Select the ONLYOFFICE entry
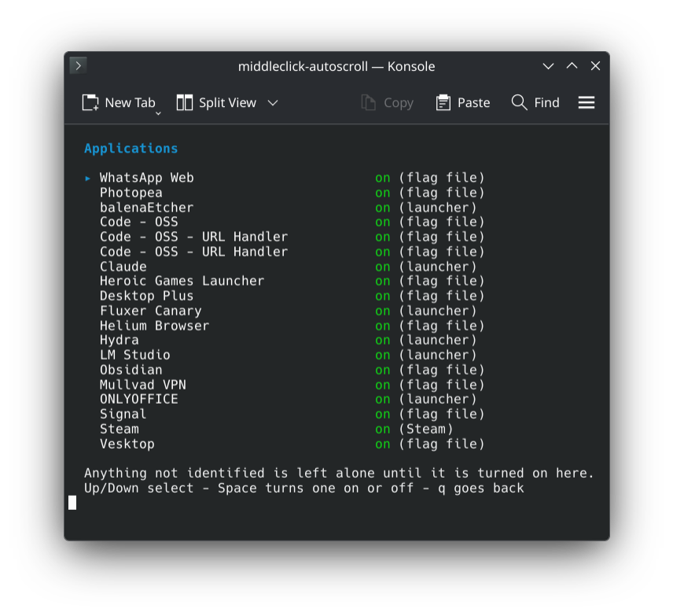 [138, 399]
